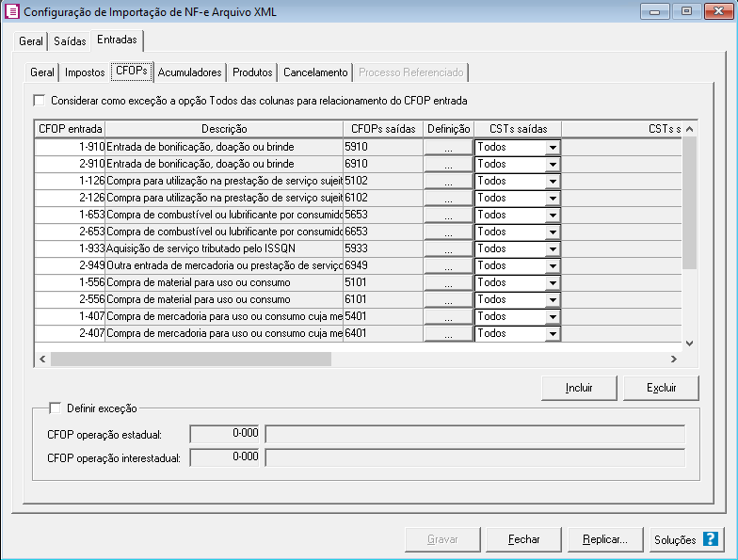Image resolution: width=738 pixels, height=560 pixels.
Task: Expand CSTs saídas dropdown for CFOP 5102
Action: (553, 181)
